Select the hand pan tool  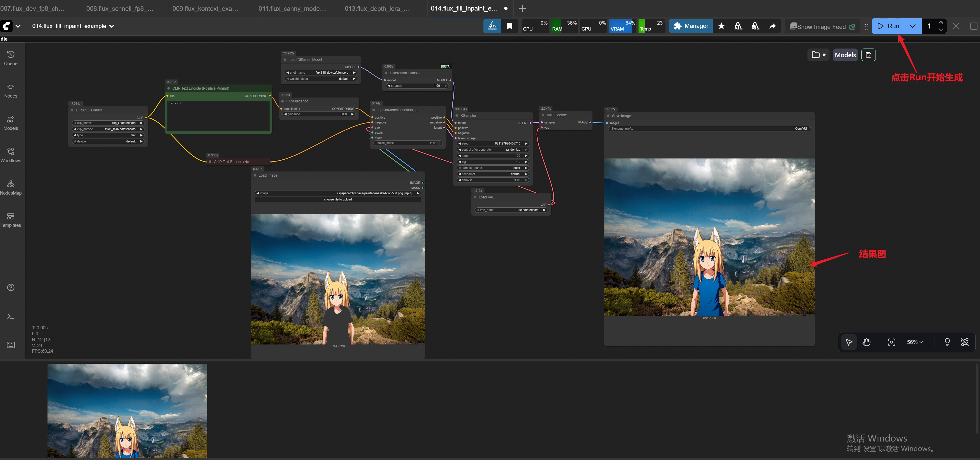click(866, 342)
